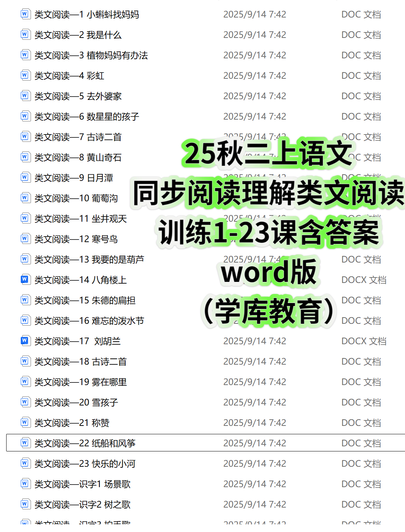Click the DOC 文档 type of 称赞 row

[361, 423]
